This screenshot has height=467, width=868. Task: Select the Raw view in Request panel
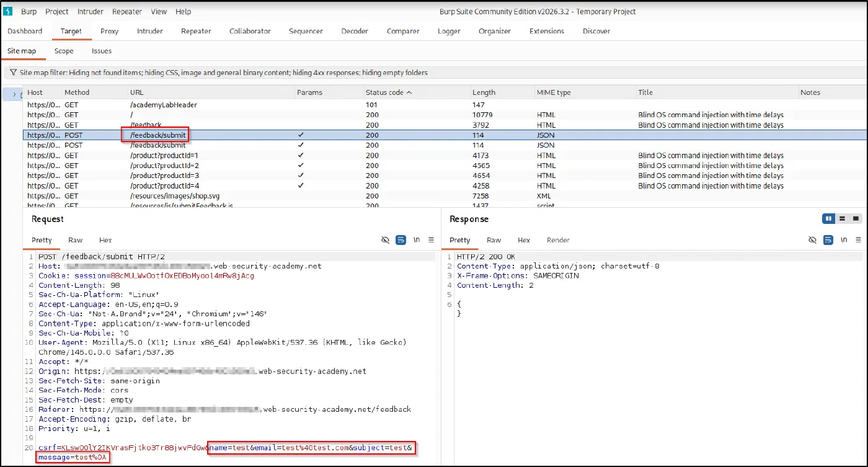76,240
